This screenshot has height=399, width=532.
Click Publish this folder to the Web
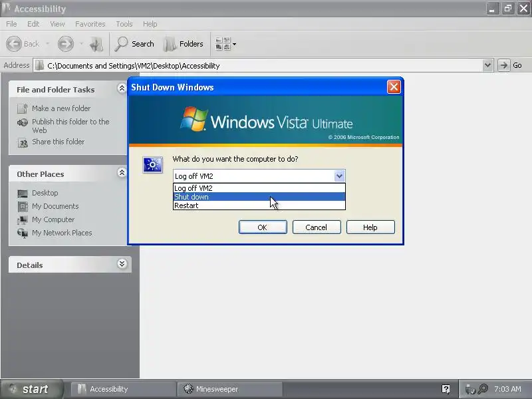70,126
